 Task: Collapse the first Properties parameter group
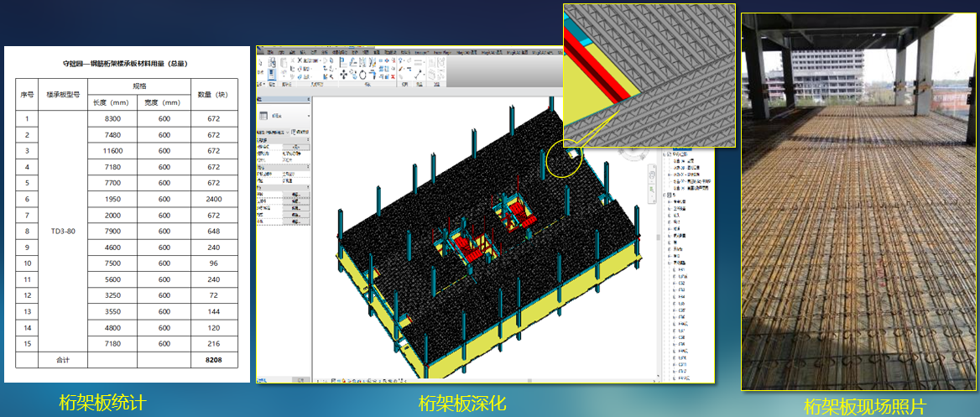pos(307,139)
